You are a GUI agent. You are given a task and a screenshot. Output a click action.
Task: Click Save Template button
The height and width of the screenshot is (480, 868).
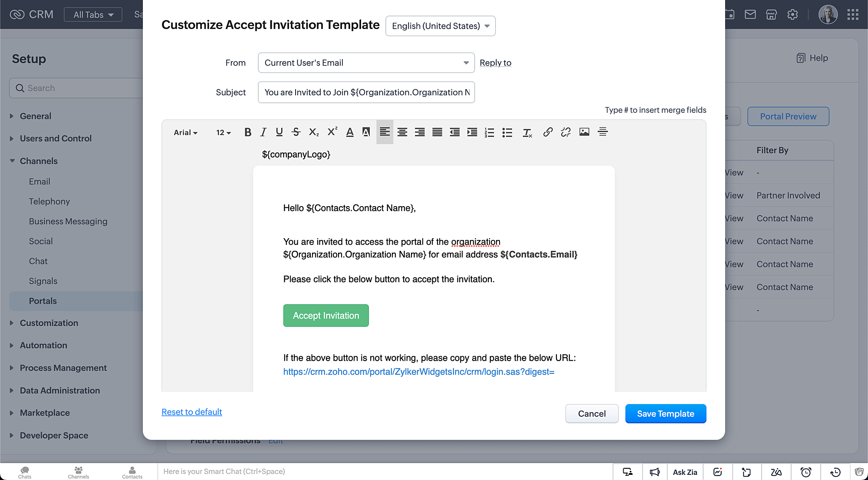665,414
